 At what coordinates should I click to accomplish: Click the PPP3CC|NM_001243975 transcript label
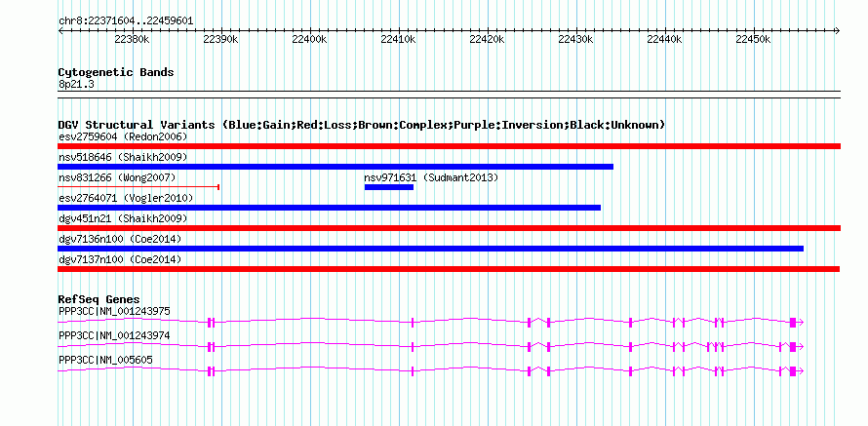click(114, 312)
